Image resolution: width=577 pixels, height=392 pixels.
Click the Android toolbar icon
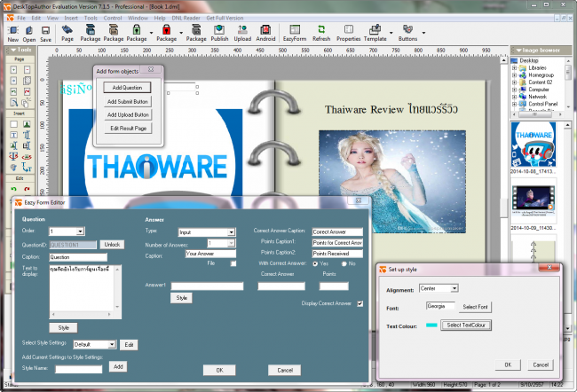[265, 33]
